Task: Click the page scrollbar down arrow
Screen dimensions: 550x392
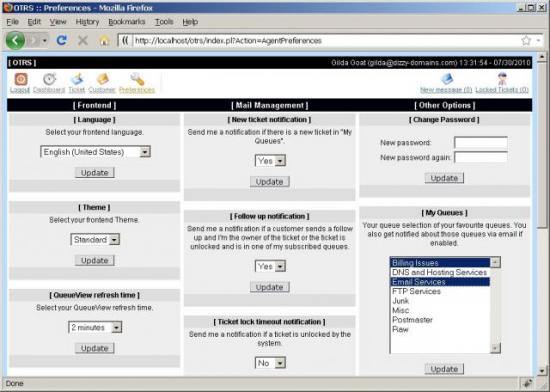Action: pyautogui.click(x=542, y=371)
